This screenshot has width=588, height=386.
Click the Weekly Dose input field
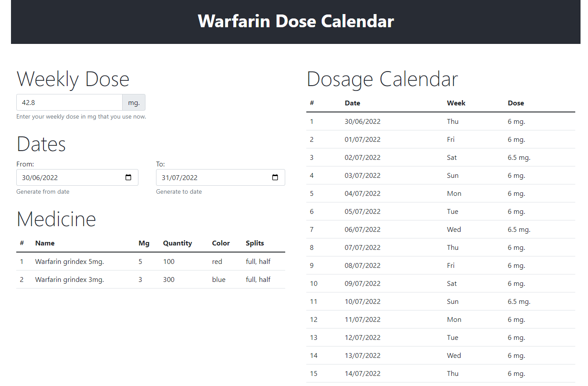point(69,103)
